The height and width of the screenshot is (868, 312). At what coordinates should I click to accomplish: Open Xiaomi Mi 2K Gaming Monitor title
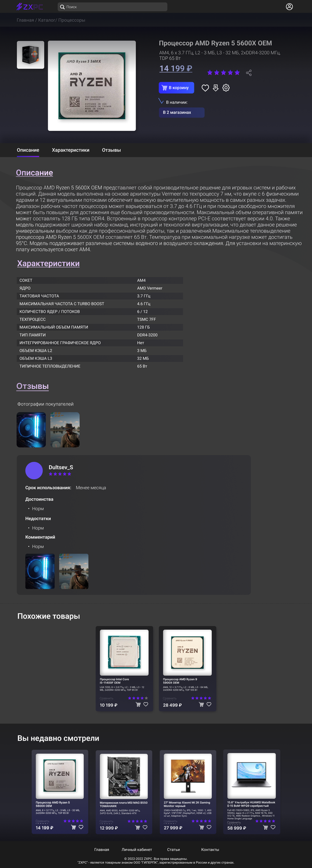[186, 804]
